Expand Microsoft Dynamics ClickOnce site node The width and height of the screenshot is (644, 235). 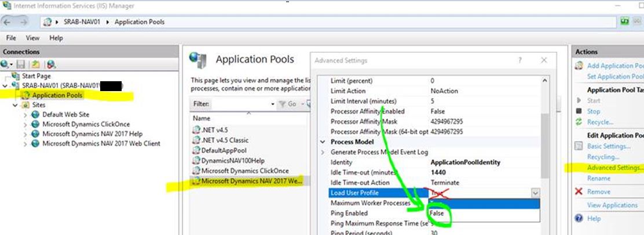[x=25, y=124]
